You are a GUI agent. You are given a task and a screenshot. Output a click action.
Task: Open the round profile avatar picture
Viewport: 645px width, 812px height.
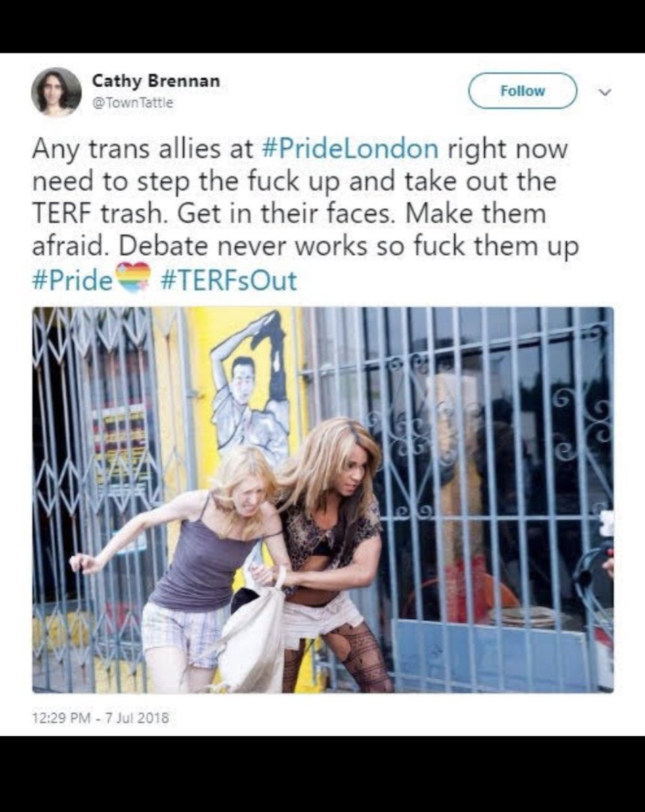click(x=56, y=91)
